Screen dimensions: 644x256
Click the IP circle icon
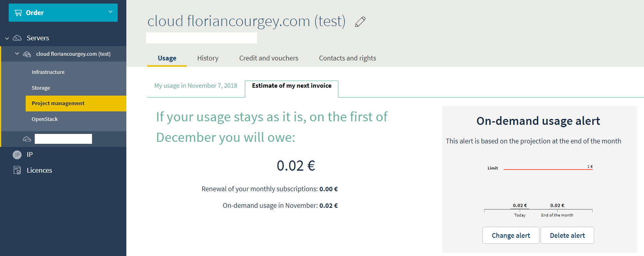click(x=17, y=155)
